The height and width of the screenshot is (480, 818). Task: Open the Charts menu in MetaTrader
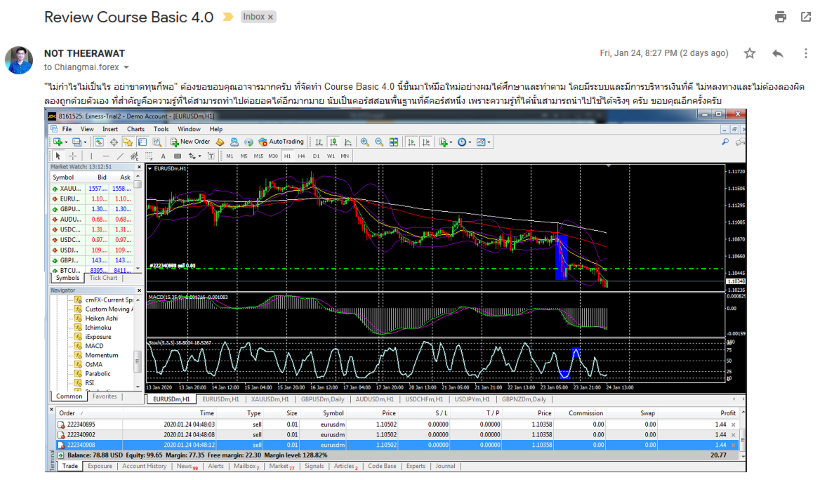coord(136,129)
